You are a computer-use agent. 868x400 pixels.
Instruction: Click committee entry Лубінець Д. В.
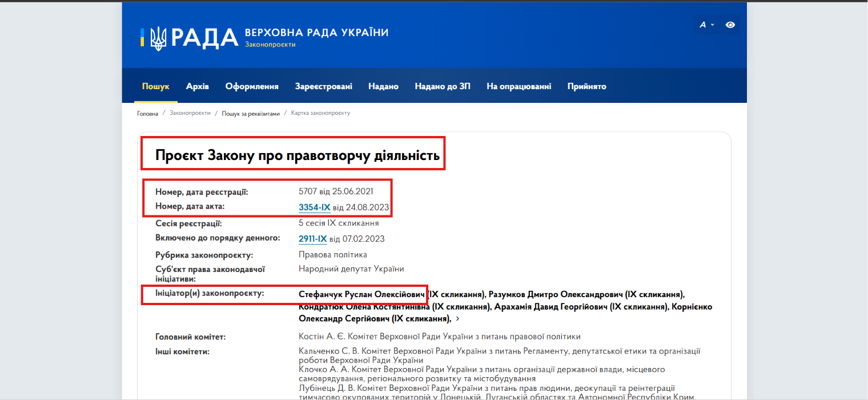coord(498,392)
